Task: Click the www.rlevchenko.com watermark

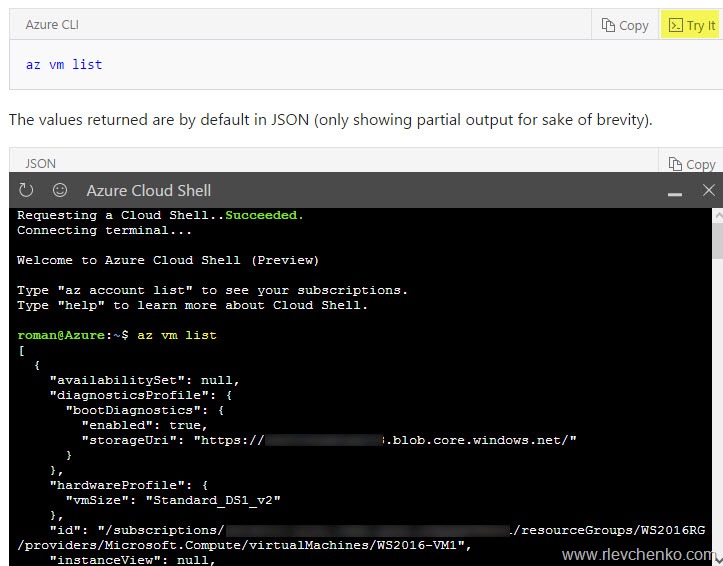Action: pos(638,554)
